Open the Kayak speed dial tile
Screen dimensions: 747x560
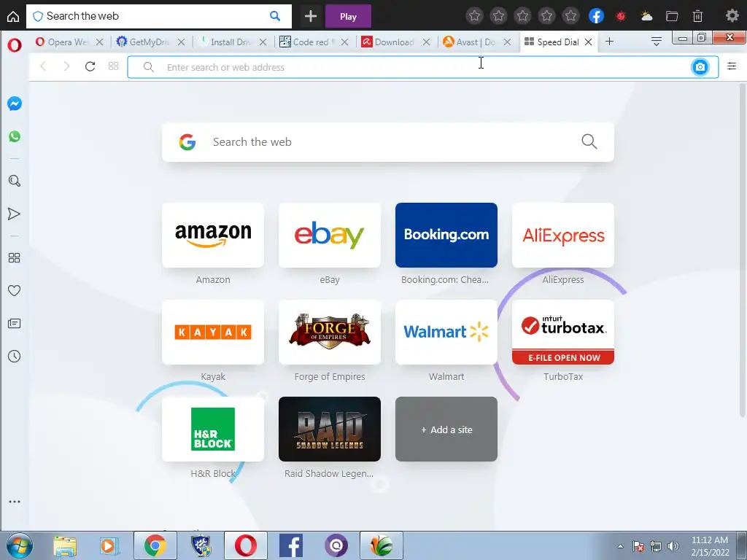(213, 332)
